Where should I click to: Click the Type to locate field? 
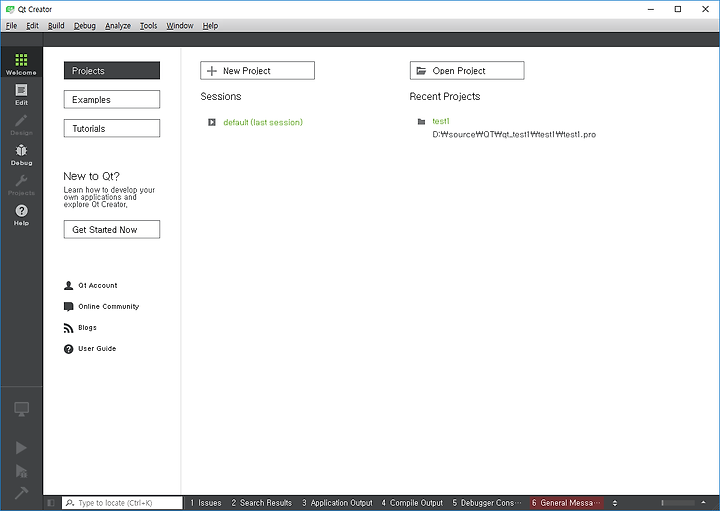point(122,503)
